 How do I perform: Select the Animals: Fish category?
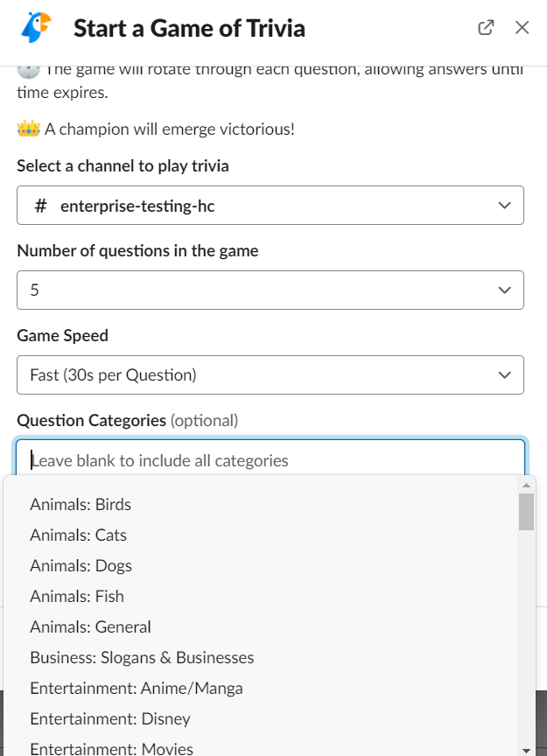(77, 596)
